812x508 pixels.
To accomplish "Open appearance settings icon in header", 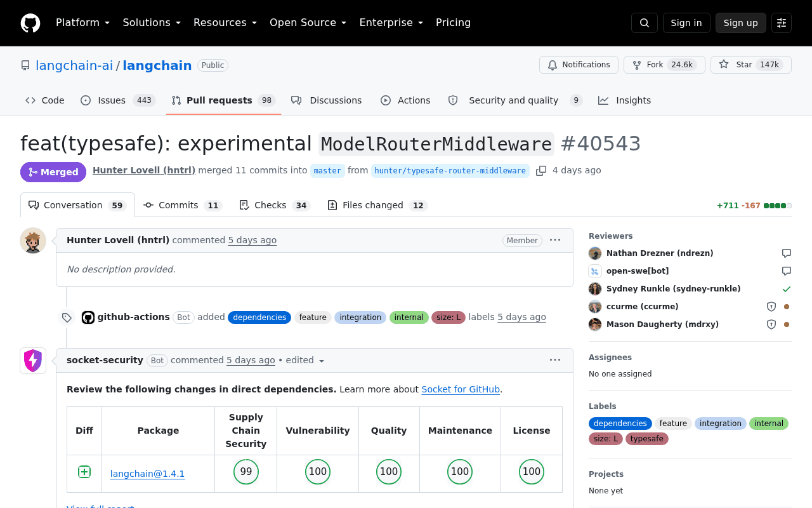I will (782, 23).
